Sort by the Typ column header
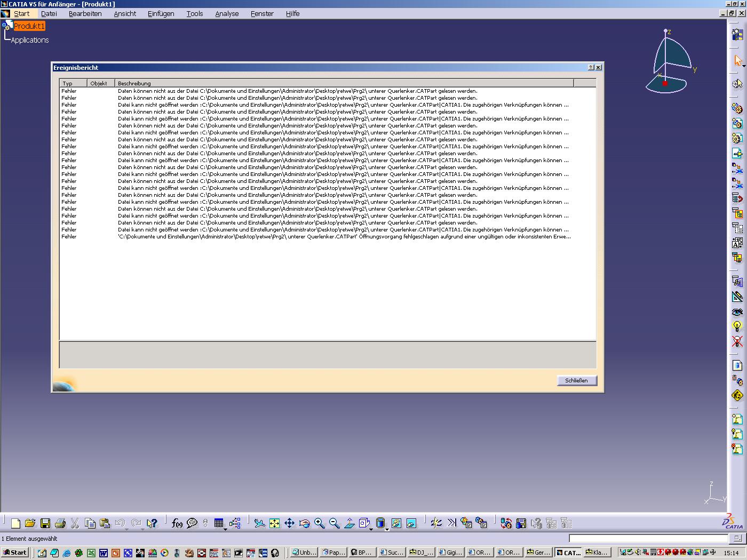The image size is (747, 560). 74,83
